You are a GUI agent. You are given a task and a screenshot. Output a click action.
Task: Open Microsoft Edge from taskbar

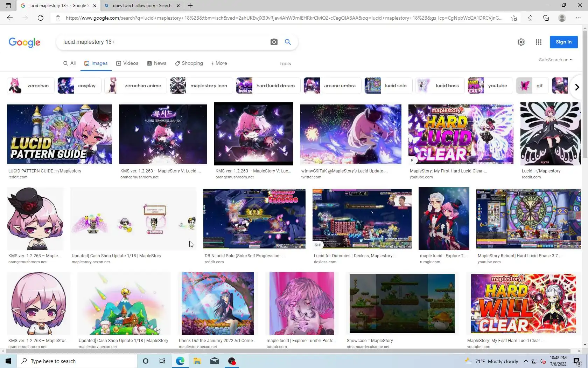[x=180, y=361]
